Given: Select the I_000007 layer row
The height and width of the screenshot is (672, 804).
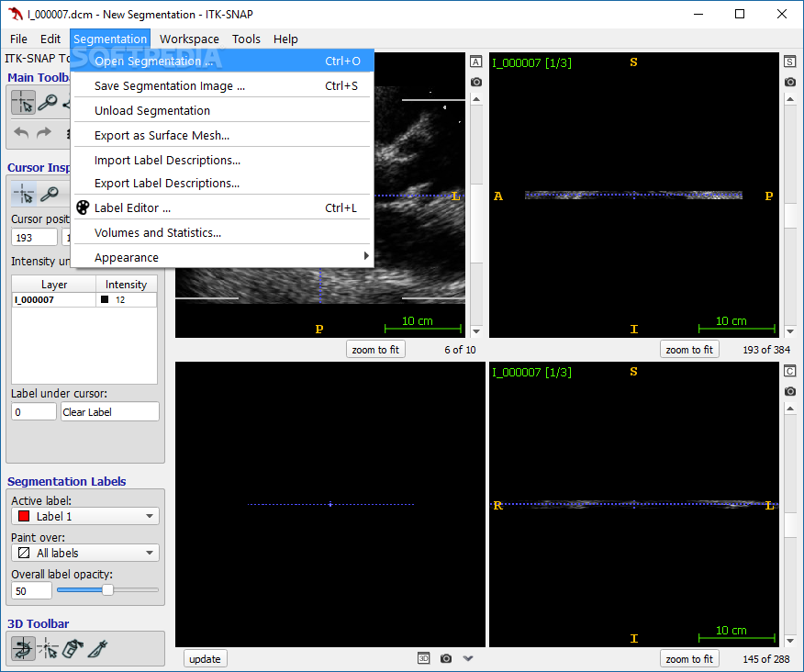Looking at the screenshot, I should 84,299.
